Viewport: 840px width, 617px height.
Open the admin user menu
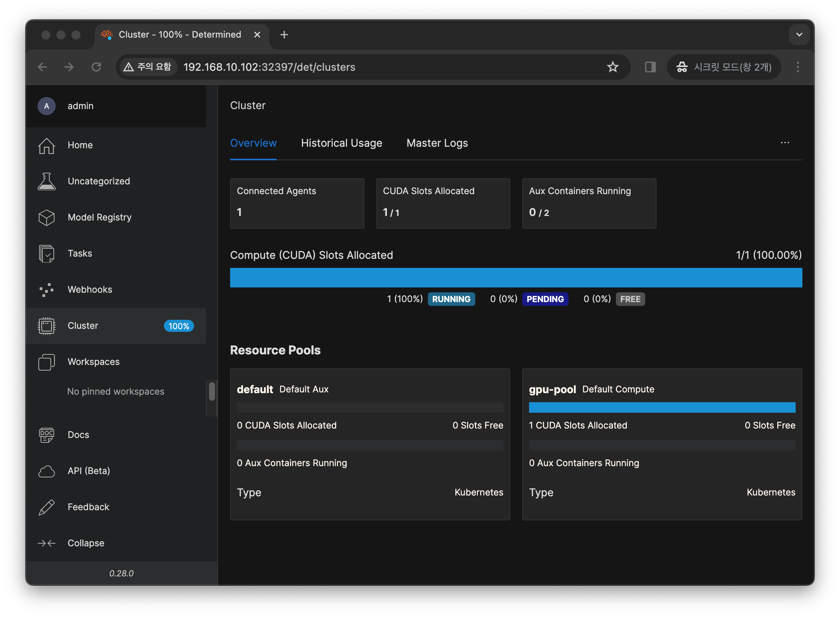pos(80,106)
